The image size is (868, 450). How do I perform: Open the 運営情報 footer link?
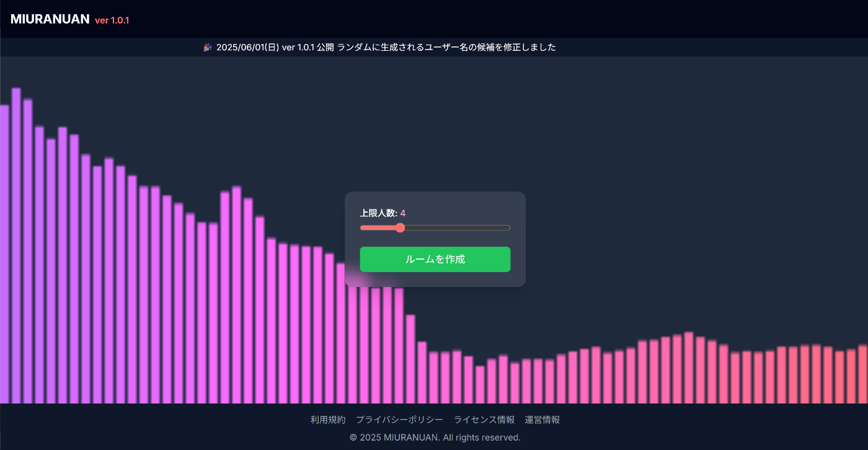(x=542, y=420)
